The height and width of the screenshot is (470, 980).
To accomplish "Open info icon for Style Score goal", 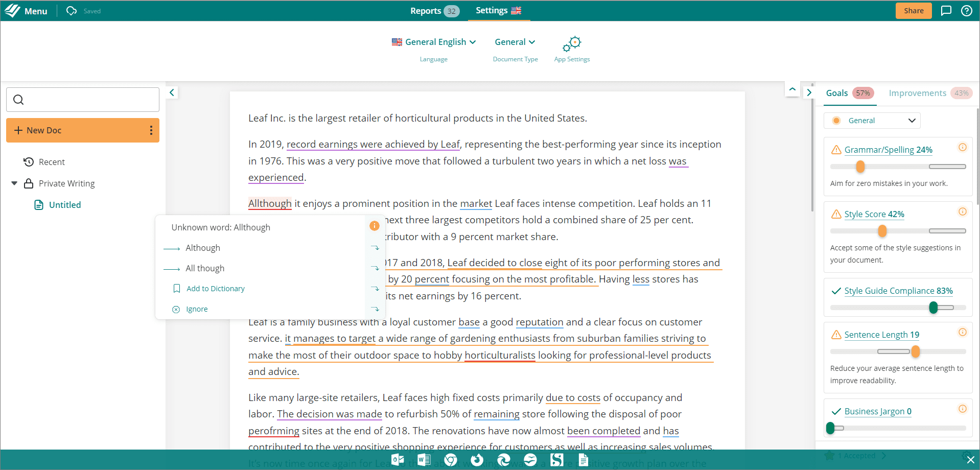I will click(963, 212).
